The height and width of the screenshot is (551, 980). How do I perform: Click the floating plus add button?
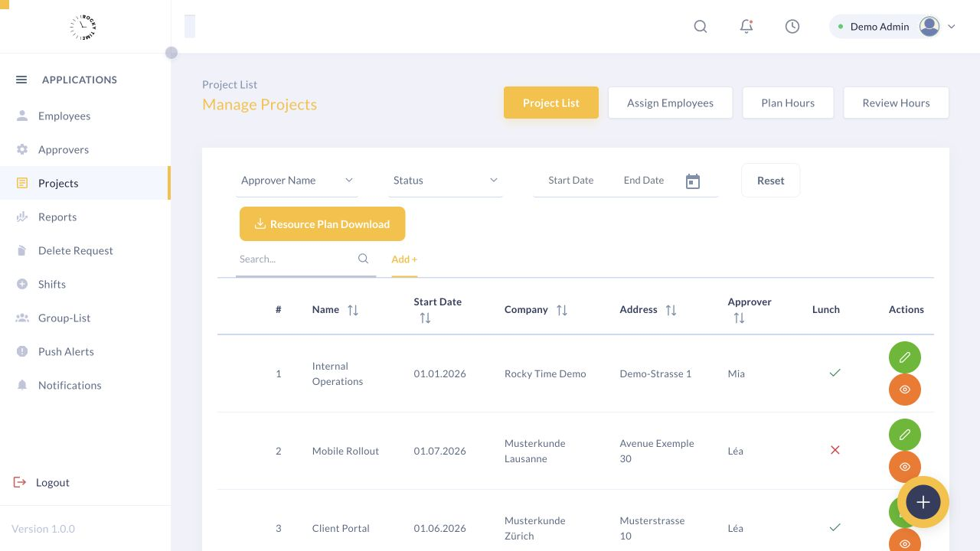click(x=923, y=502)
